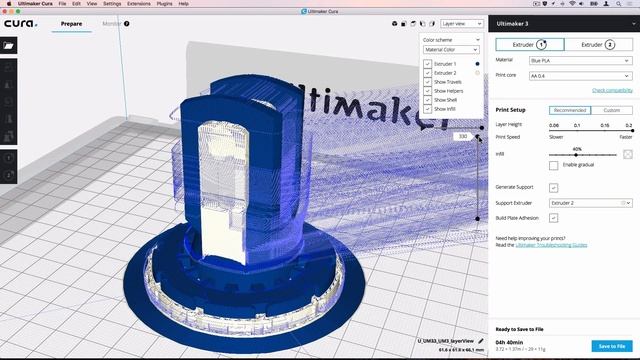This screenshot has width=640, height=360.
Task: Click the Wi-Fi icon in menu bar
Action: click(x=572, y=4)
